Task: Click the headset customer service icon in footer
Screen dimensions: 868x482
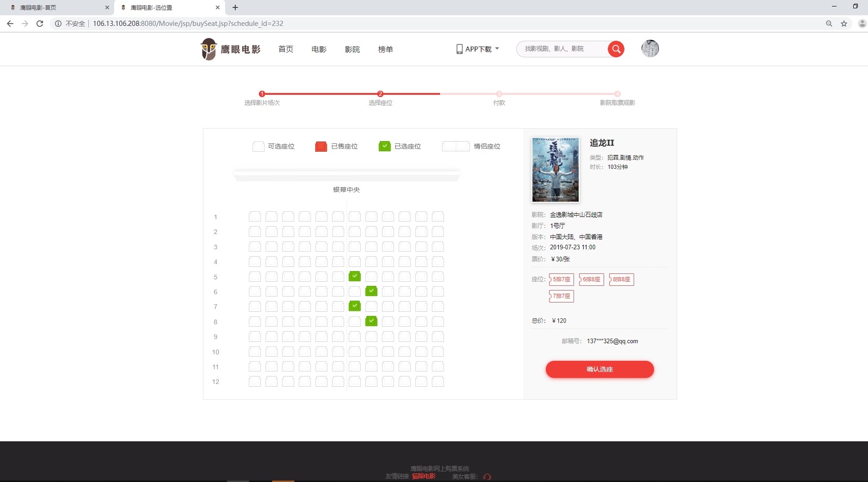Action: [487, 477]
